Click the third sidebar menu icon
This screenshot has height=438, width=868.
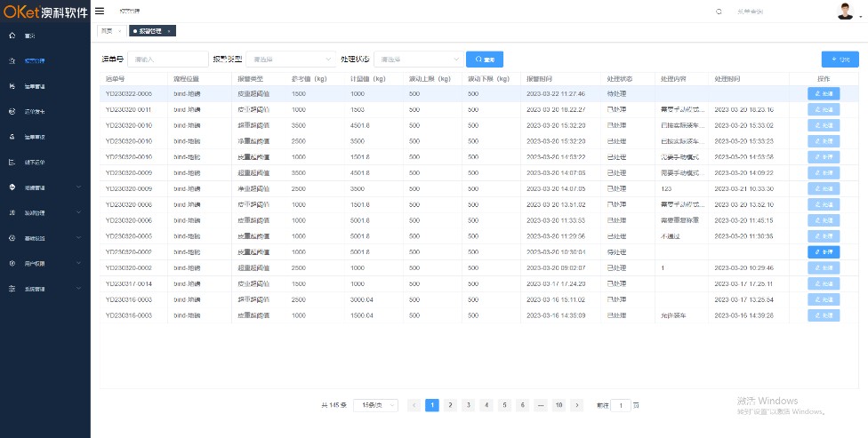click(x=12, y=86)
